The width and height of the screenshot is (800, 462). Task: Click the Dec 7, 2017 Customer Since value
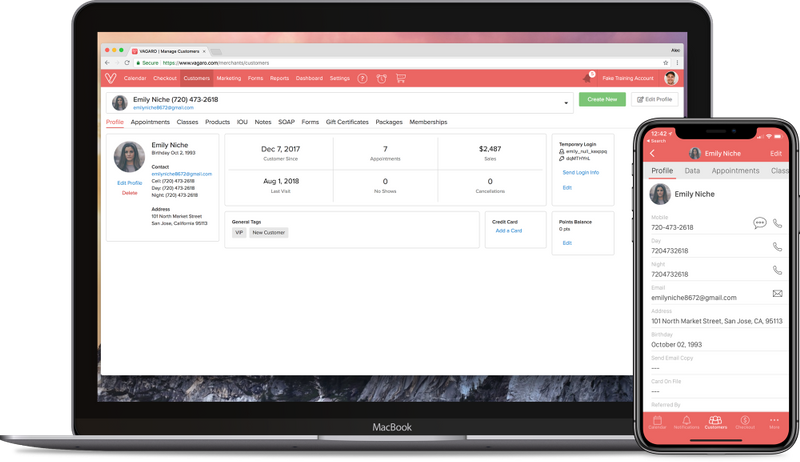tap(280, 149)
